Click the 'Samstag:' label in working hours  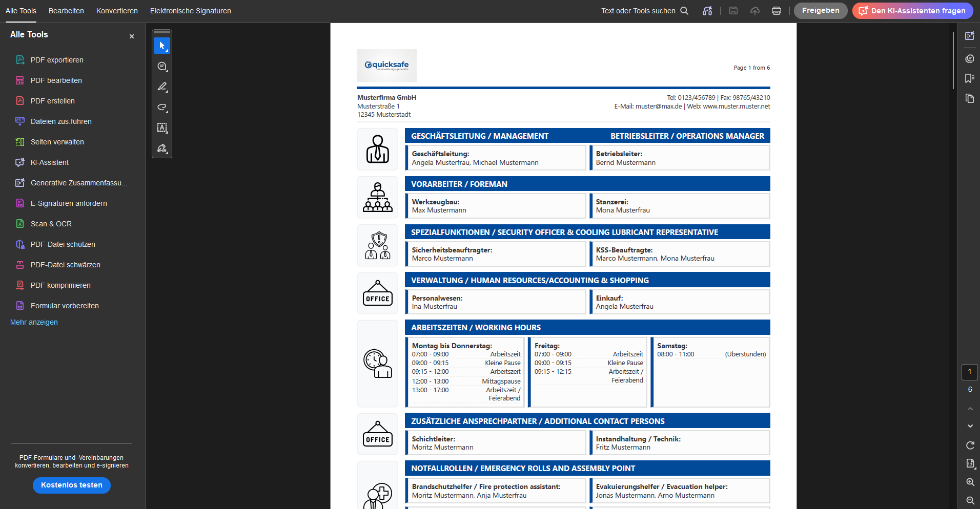point(672,346)
